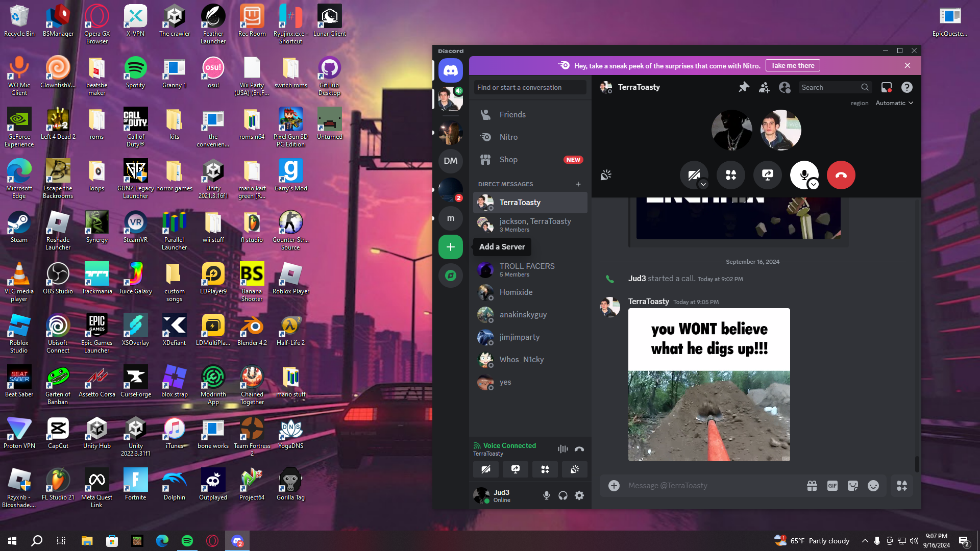Show hidden icons in system tray
980x551 pixels.
[x=865, y=541]
